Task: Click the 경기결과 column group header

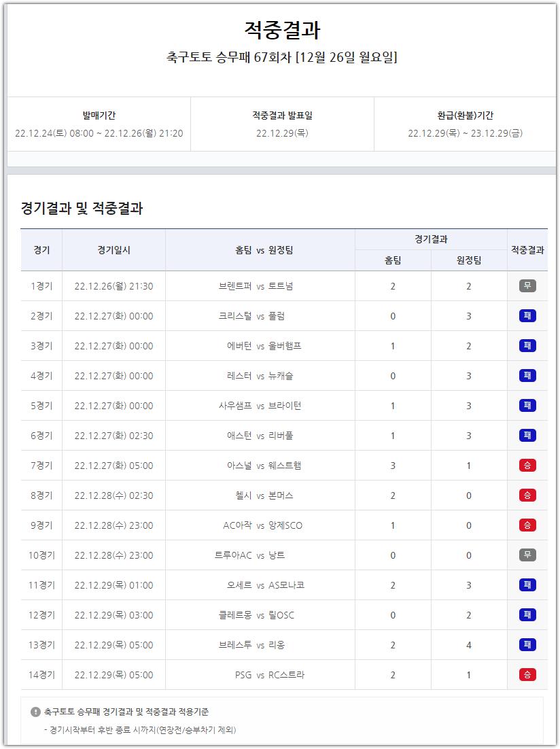Action: click(431, 239)
